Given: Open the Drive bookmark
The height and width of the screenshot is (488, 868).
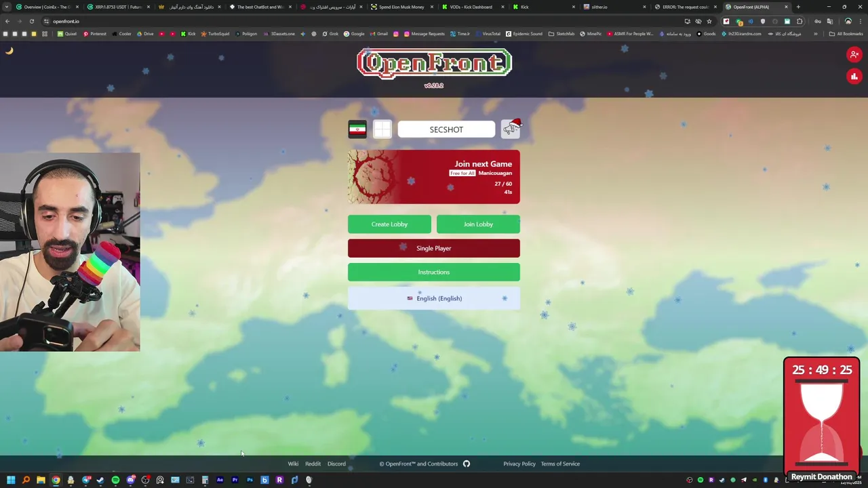Looking at the screenshot, I should click(145, 34).
